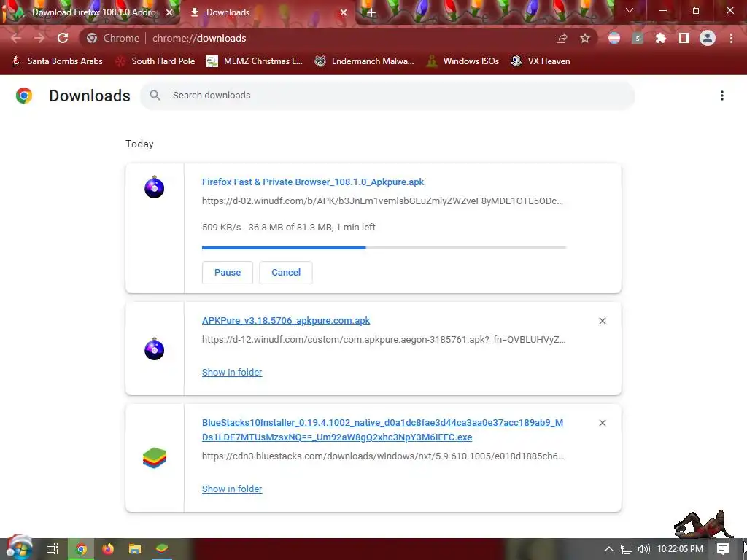747x560 pixels.
Task: Click the Chrome logo beside Downloads
Action: (24, 96)
